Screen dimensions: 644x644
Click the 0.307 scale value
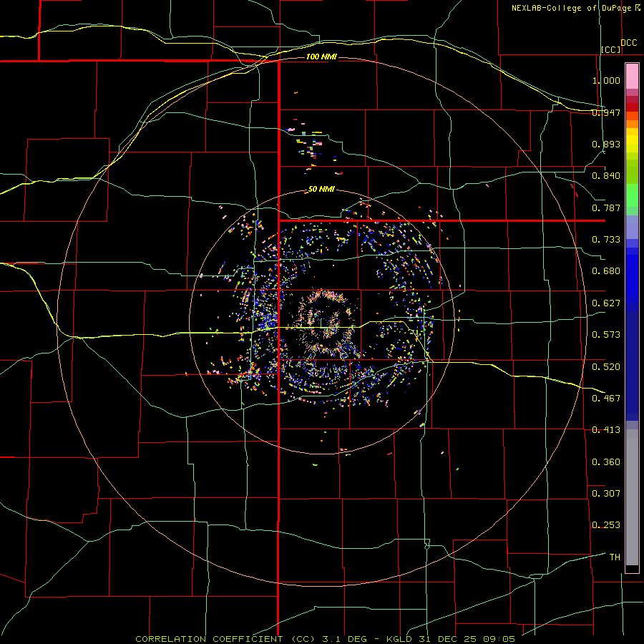pos(606,493)
